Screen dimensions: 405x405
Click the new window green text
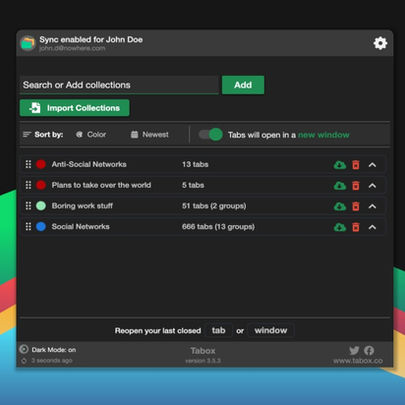coord(324,135)
